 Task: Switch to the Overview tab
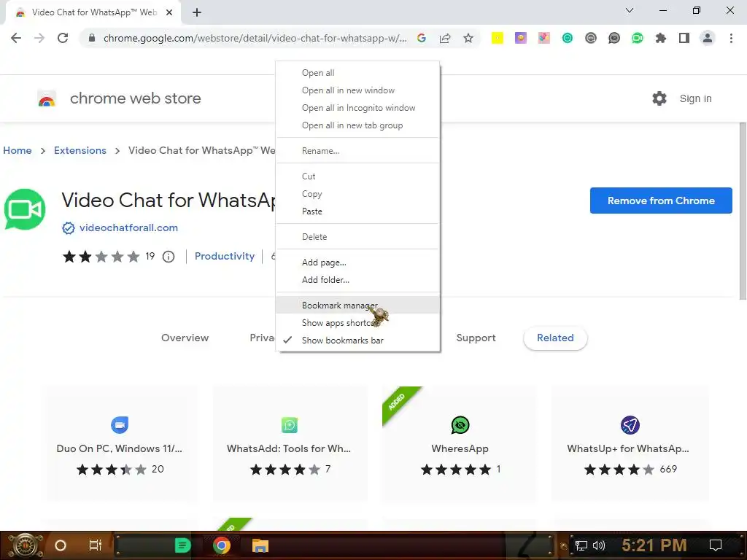185,338
